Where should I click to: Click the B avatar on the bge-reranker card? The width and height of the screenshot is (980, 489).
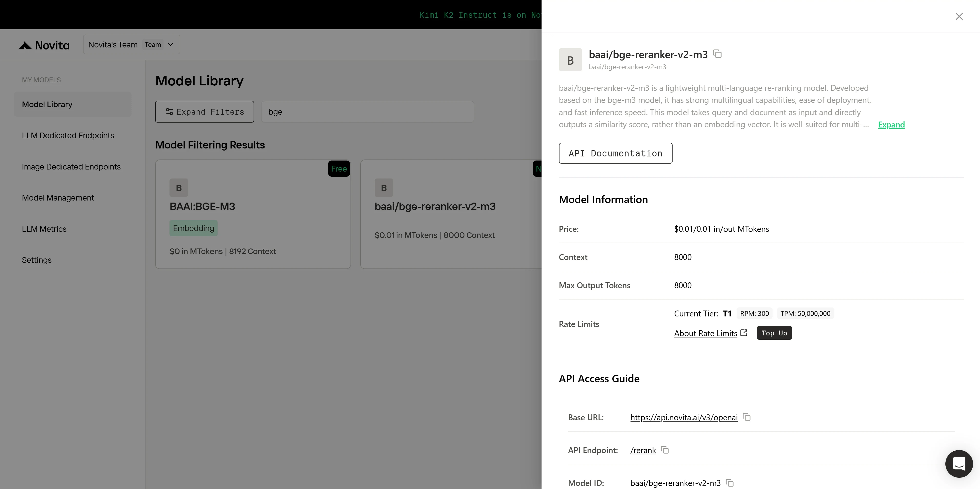click(384, 188)
